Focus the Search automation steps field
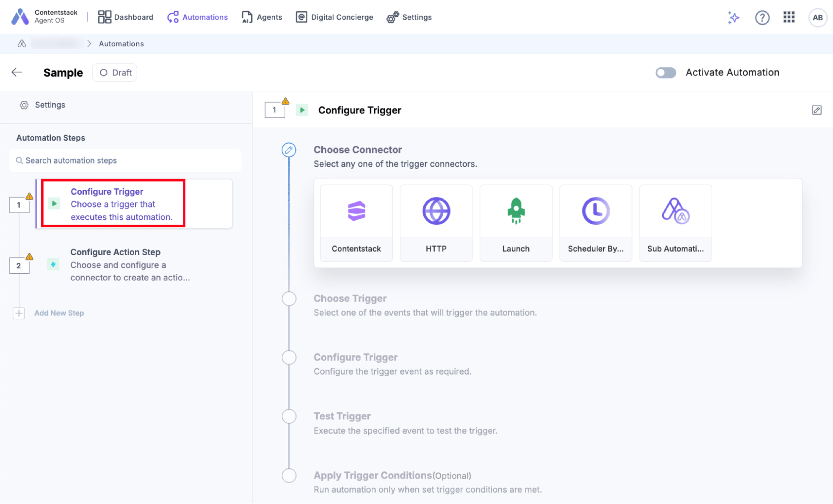 pyautogui.click(x=125, y=160)
